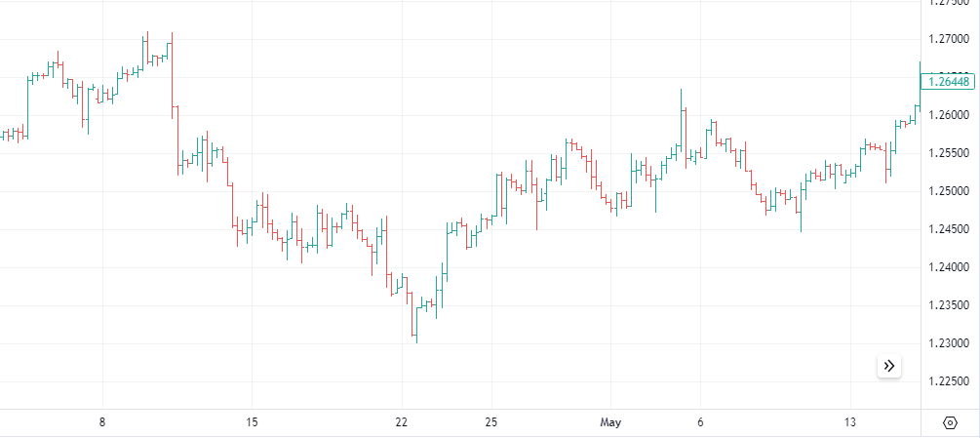The width and height of the screenshot is (980, 438).
Task: Click the 1.23000 price axis label
Action: pyautogui.click(x=949, y=343)
